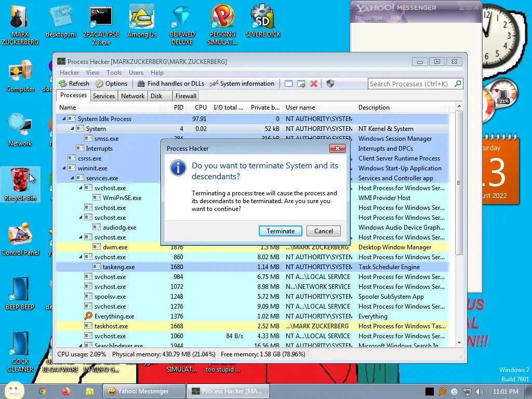Image resolution: width=532 pixels, height=399 pixels.
Task: Open the Control Panel desktop icon
Action: click(20, 239)
